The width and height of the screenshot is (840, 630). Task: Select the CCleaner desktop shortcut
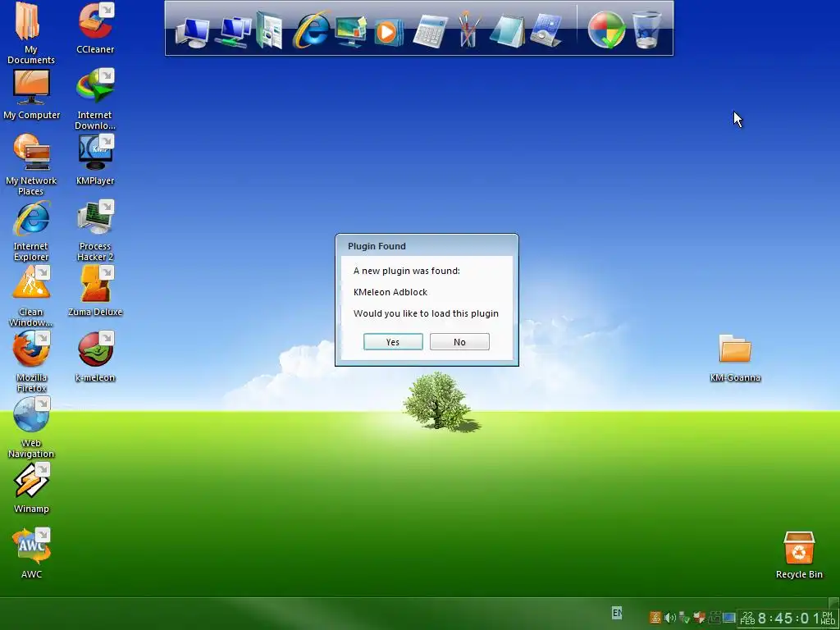click(x=95, y=28)
